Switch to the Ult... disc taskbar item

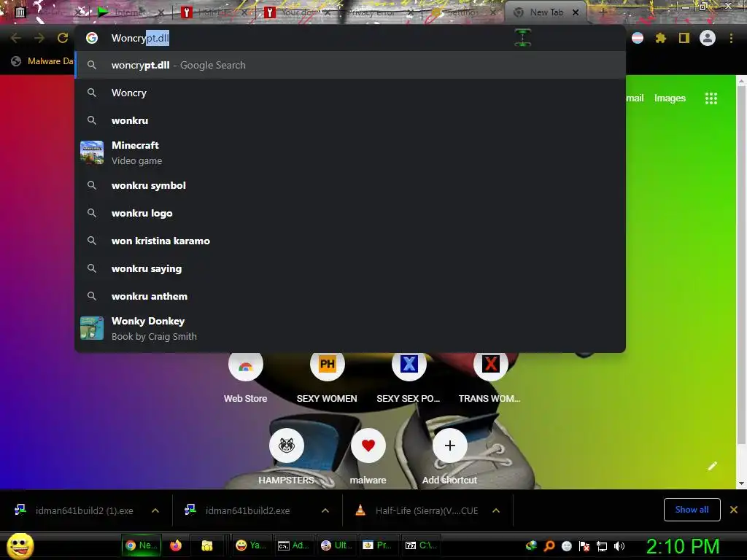coord(336,545)
